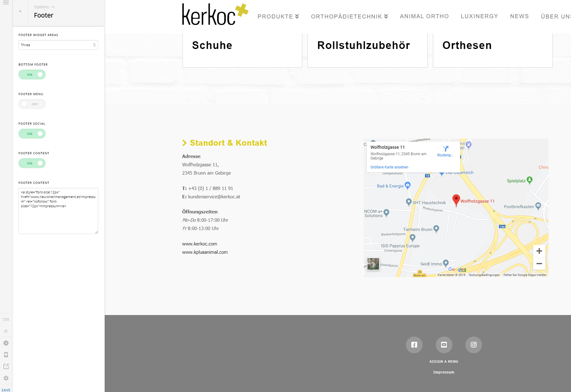Screen dimensions: 571x392
Task: Click the kerkoc logo
Action: 215,14
